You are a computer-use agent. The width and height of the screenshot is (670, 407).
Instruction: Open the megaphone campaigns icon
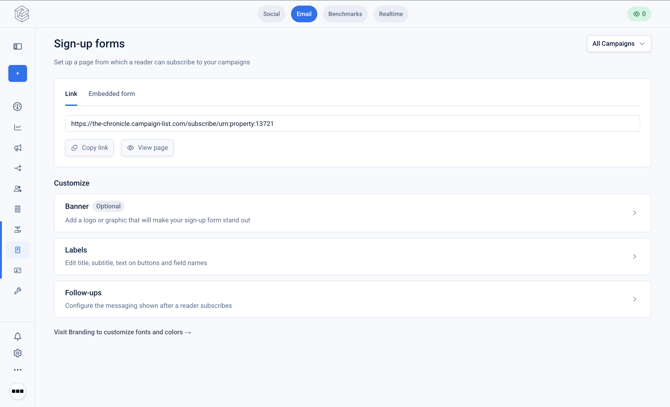tap(18, 148)
